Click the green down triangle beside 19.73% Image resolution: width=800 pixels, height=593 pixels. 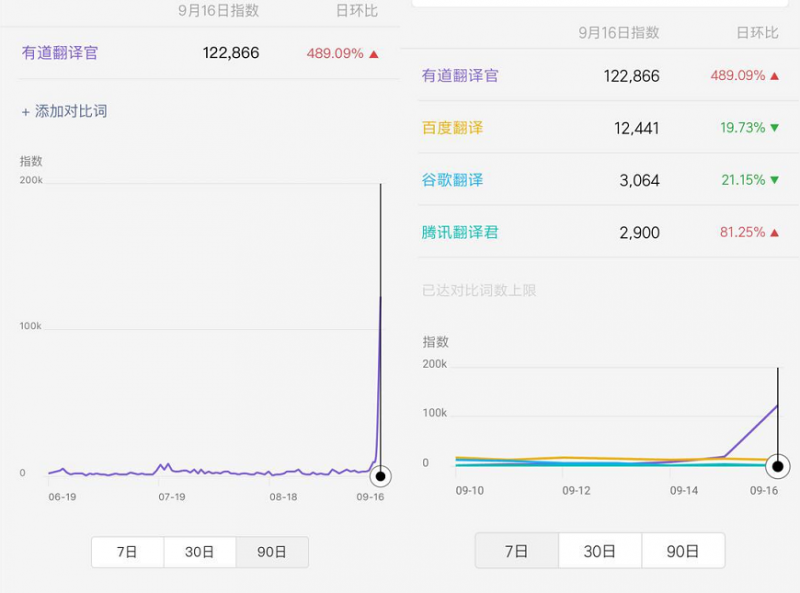point(774,128)
